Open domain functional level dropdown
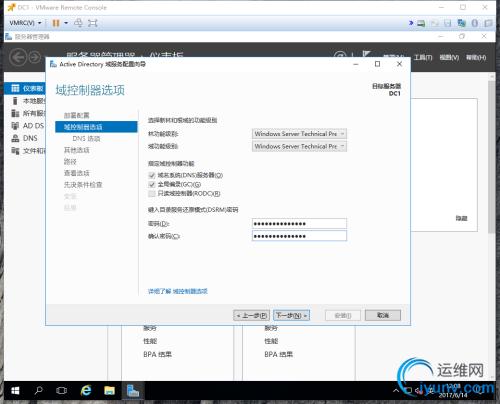 click(299, 146)
